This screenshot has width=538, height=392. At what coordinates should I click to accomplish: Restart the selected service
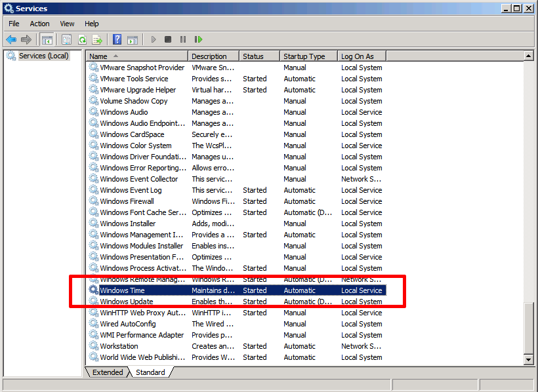[198, 39]
